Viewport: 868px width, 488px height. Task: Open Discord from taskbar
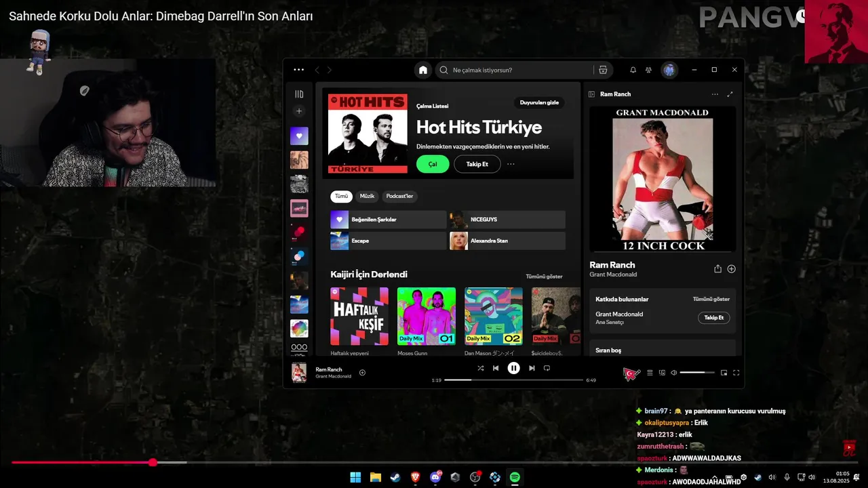click(435, 477)
